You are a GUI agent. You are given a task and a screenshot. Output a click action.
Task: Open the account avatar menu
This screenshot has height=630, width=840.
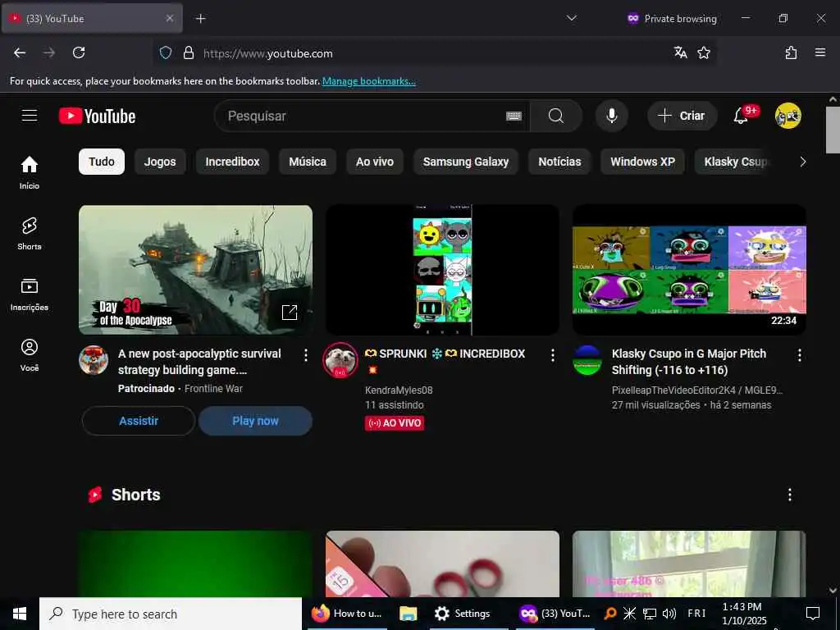pyautogui.click(x=788, y=116)
